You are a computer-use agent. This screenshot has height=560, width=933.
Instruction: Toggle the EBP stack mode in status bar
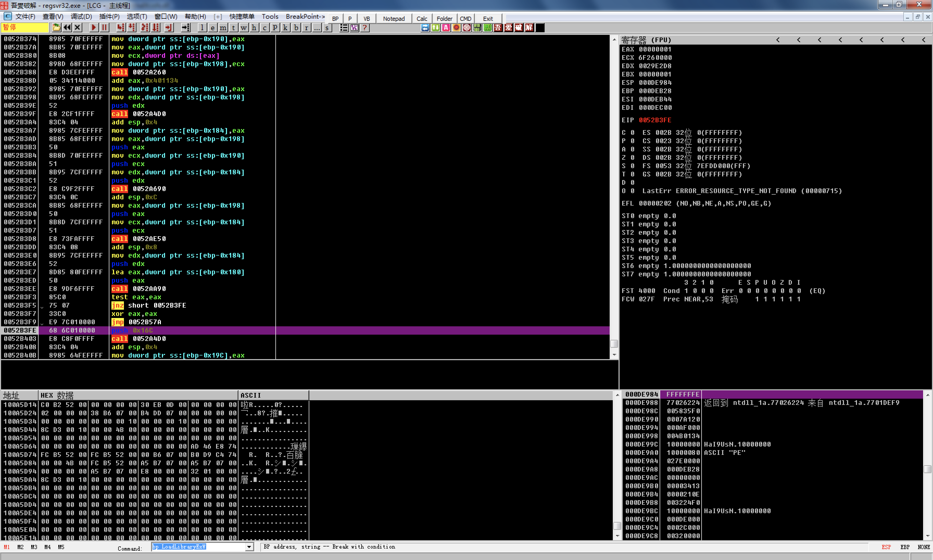tap(905, 547)
